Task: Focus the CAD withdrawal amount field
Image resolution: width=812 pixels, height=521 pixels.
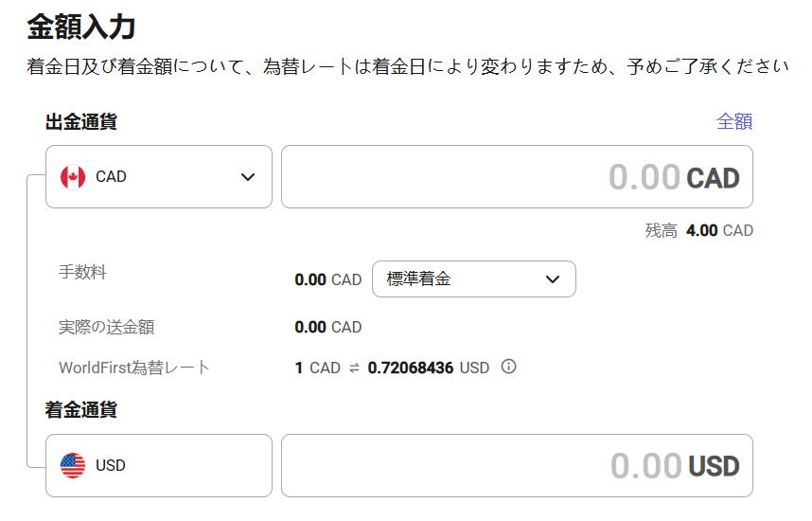Action: 517,177
